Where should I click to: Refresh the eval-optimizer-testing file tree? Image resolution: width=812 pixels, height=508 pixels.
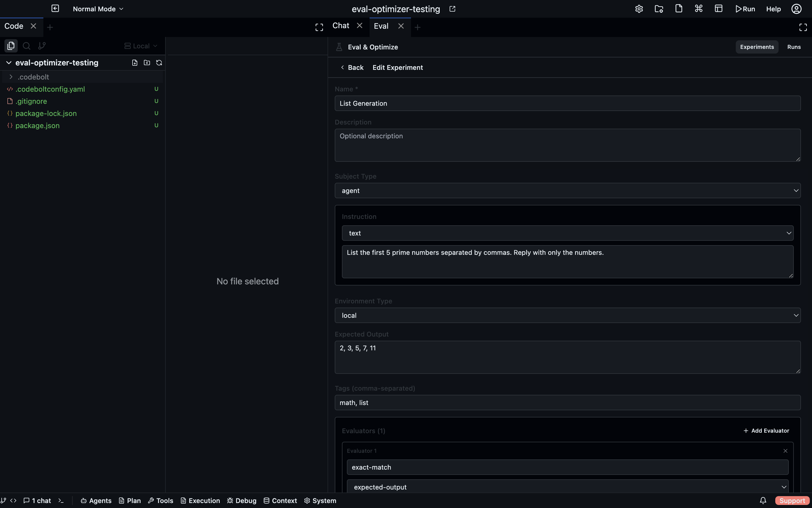[159, 63]
